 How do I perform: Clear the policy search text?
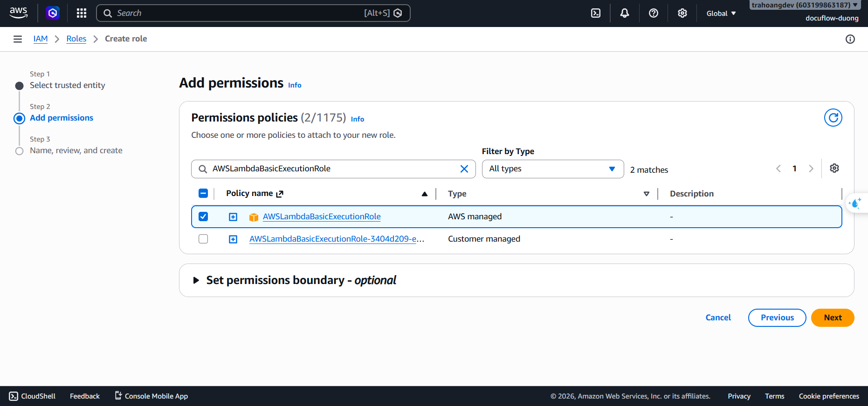464,169
